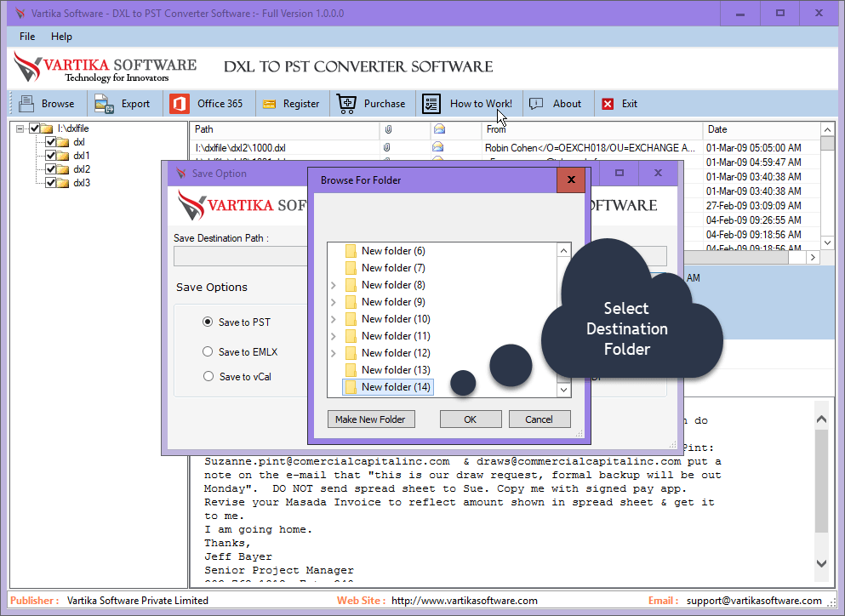
Task: Uncheck the dxl3 folder checkbox
Action: click(x=51, y=182)
